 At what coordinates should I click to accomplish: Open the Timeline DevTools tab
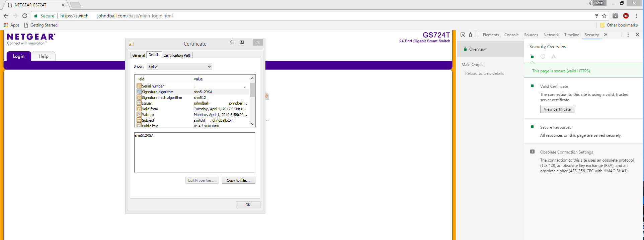572,35
